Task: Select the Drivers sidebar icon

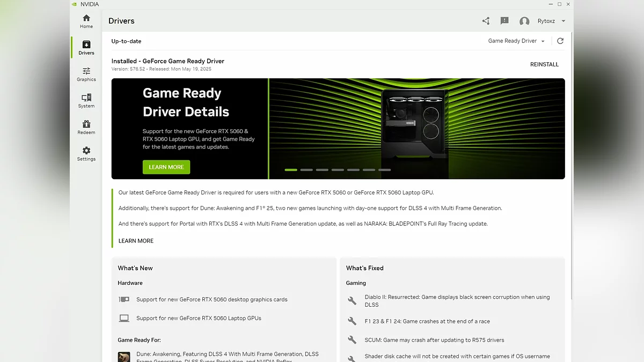Action: 86,47
